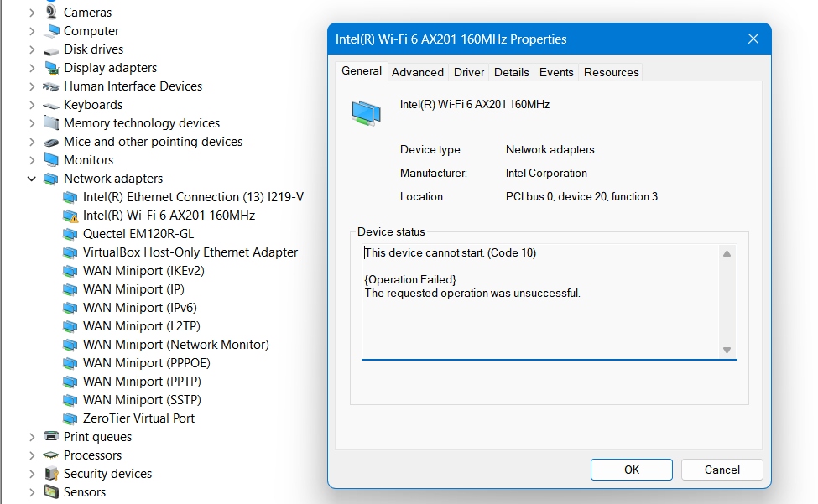Click the Human Interface Devices icon
The width and height of the screenshot is (818, 504).
tap(50, 86)
